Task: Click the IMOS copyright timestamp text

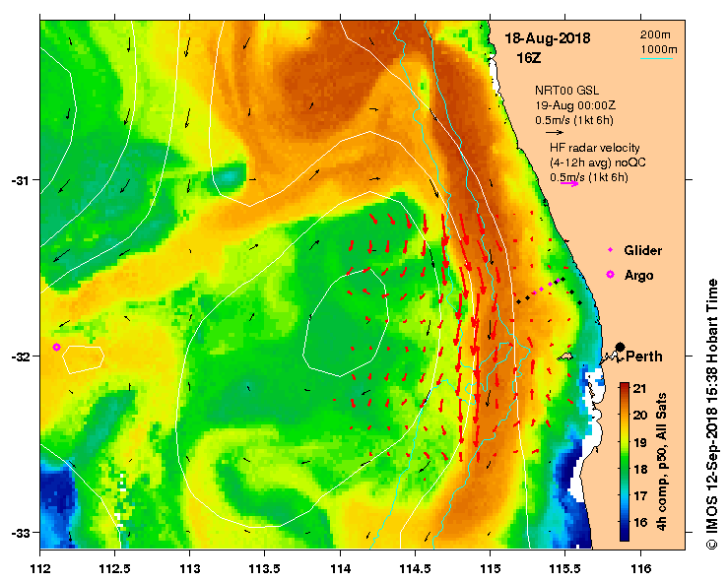Action: pos(712,414)
